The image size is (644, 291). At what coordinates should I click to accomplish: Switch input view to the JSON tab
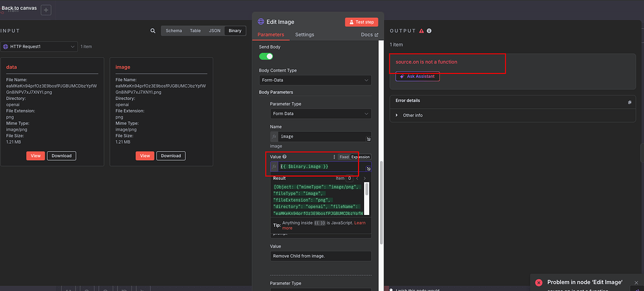(214, 30)
